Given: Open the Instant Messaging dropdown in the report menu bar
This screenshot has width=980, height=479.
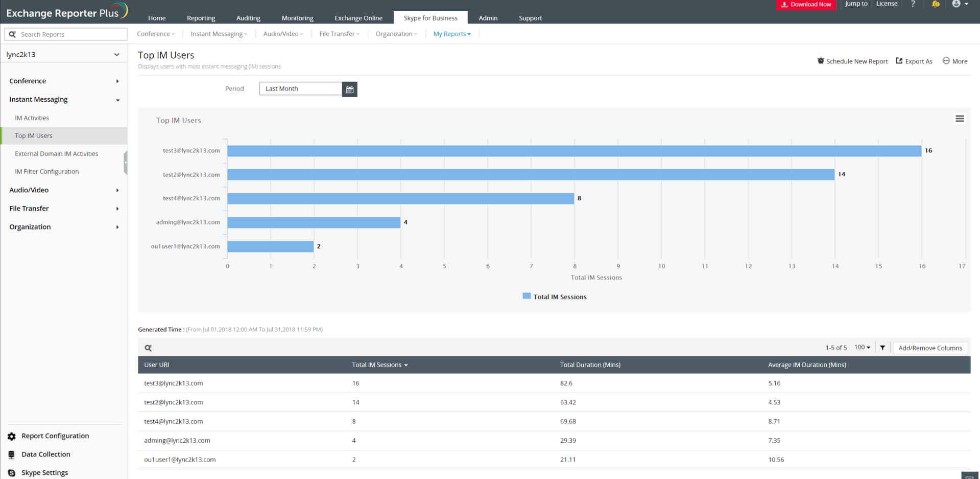Looking at the screenshot, I should click(x=219, y=34).
